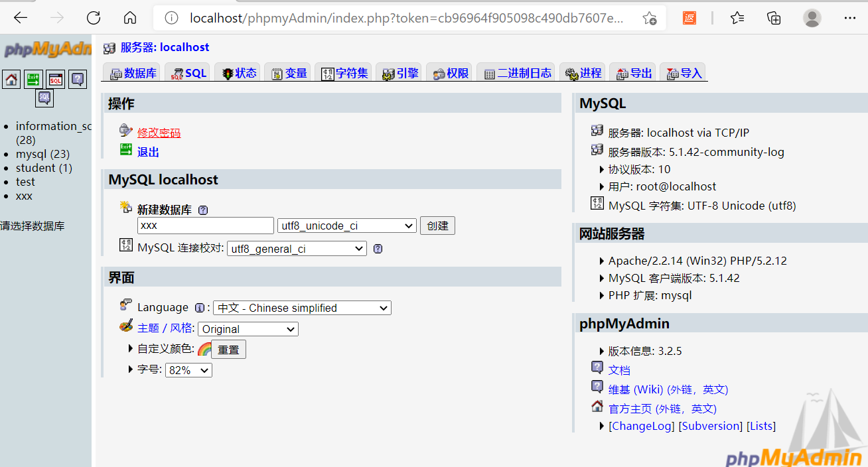Open the browser profile avatar
Image resolution: width=868 pixels, height=467 pixels.
coord(812,18)
